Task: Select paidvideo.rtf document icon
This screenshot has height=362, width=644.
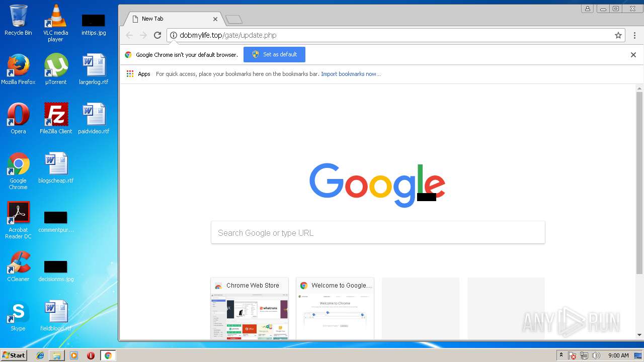Action: [x=94, y=119]
